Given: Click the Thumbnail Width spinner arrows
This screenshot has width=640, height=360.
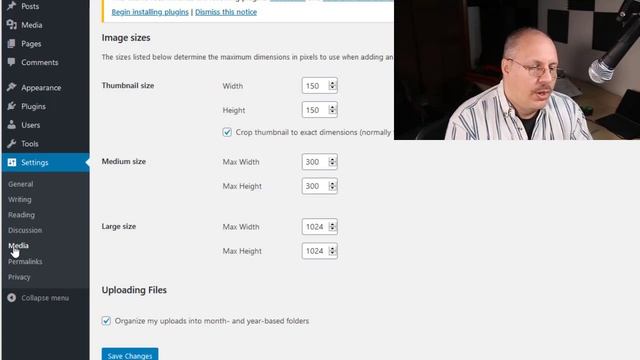Looking at the screenshot, I should 332,85.
